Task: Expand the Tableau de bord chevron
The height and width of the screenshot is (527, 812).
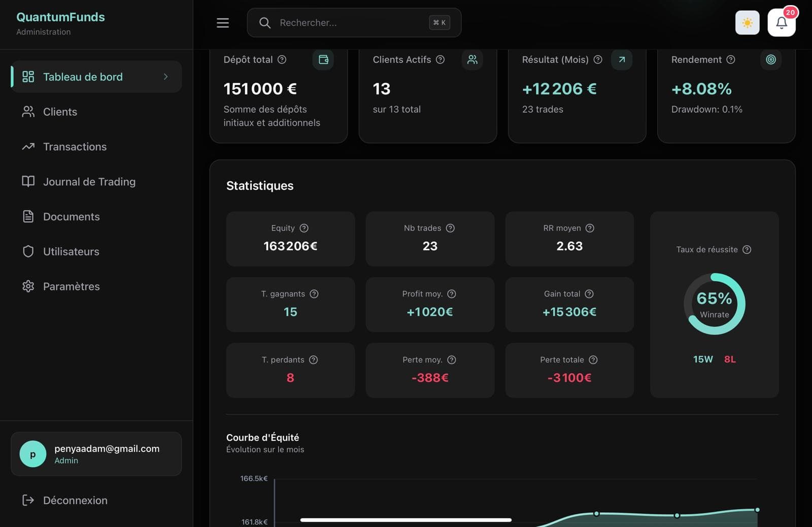Action: [165, 77]
